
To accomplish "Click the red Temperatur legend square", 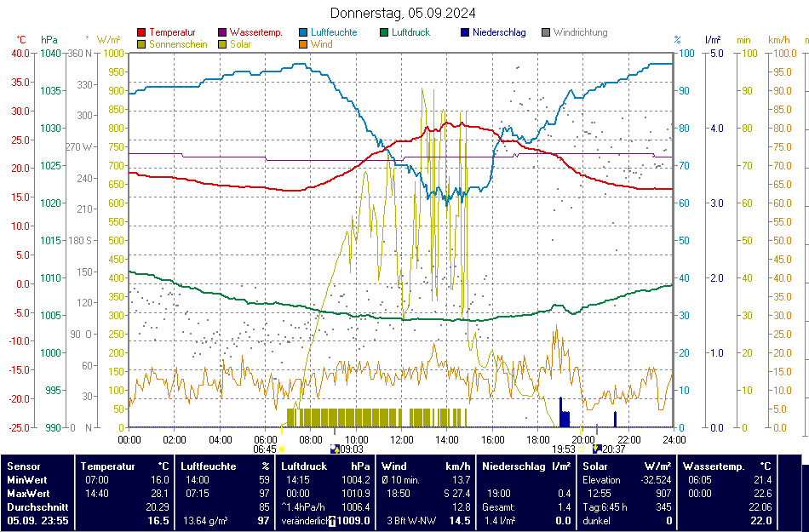I will [141, 32].
